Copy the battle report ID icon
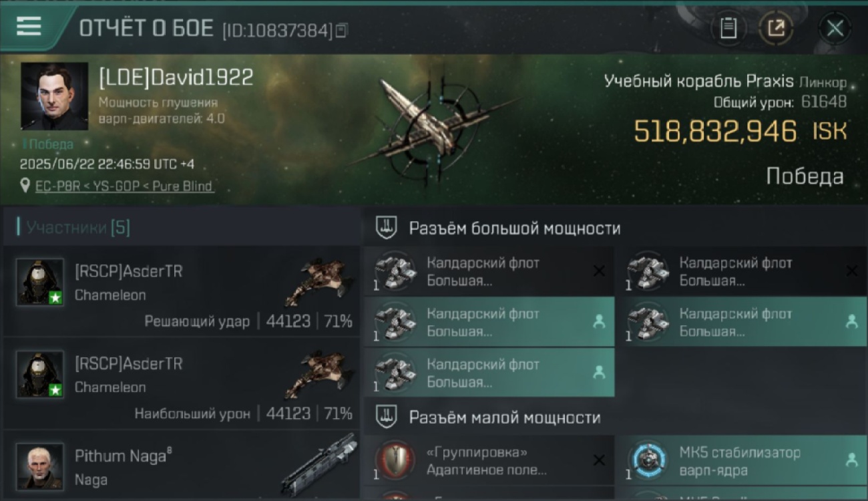This screenshot has height=501, width=868. click(341, 30)
